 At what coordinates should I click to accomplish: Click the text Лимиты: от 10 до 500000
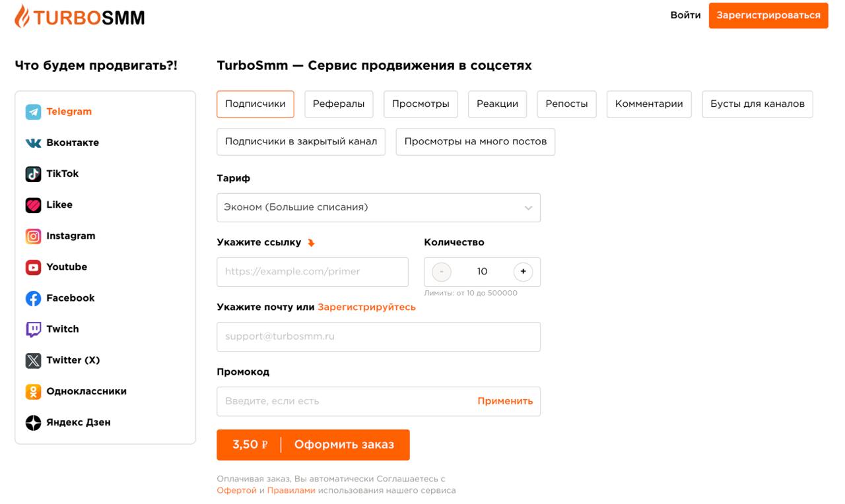[x=471, y=293]
